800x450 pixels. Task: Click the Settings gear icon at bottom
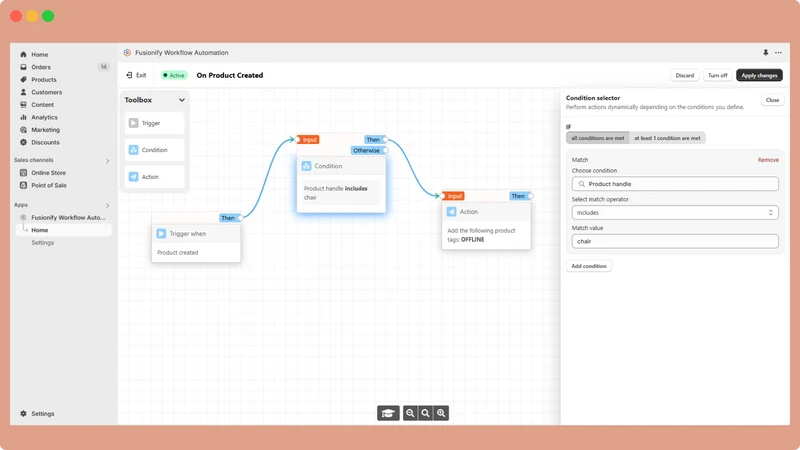coord(23,414)
